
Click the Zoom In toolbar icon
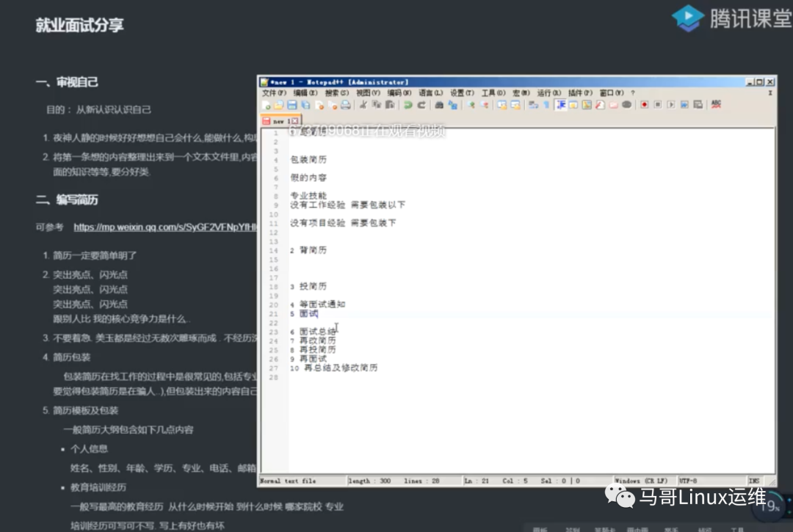pyautogui.click(x=470, y=104)
